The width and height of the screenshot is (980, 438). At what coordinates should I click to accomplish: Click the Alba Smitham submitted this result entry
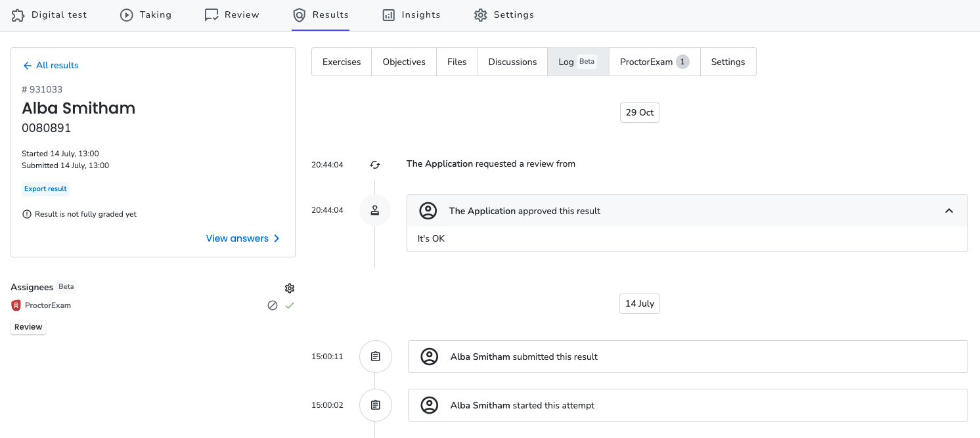[x=688, y=357]
